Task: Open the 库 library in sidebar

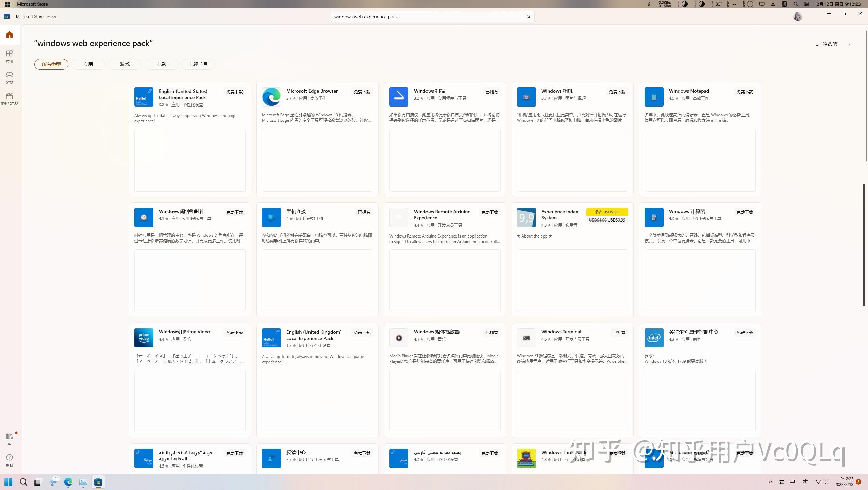Action: point(10,439)
